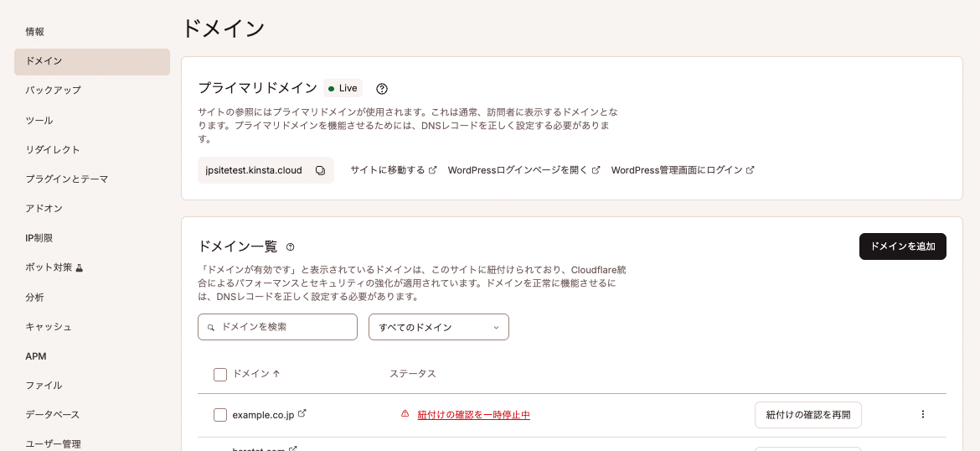Click the ステータス column header
The image size is (980, 451).
(412, 373)
